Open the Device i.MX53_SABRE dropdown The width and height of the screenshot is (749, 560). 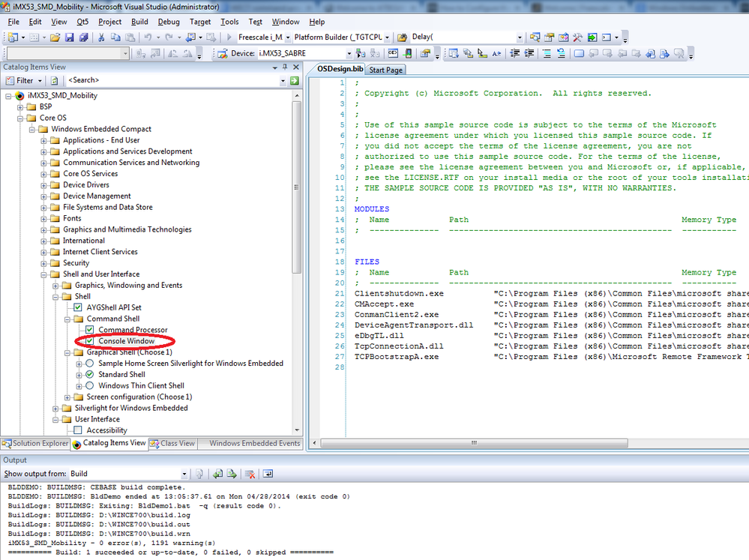349,53
